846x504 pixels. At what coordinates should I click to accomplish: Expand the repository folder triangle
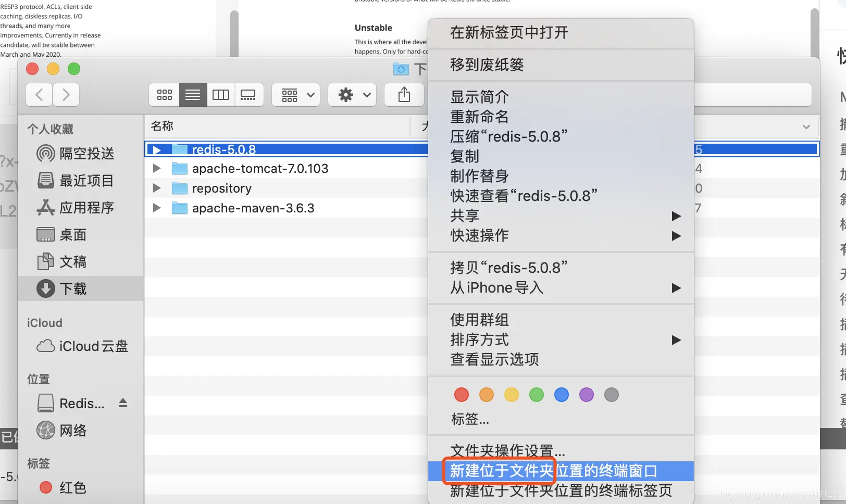157,188
